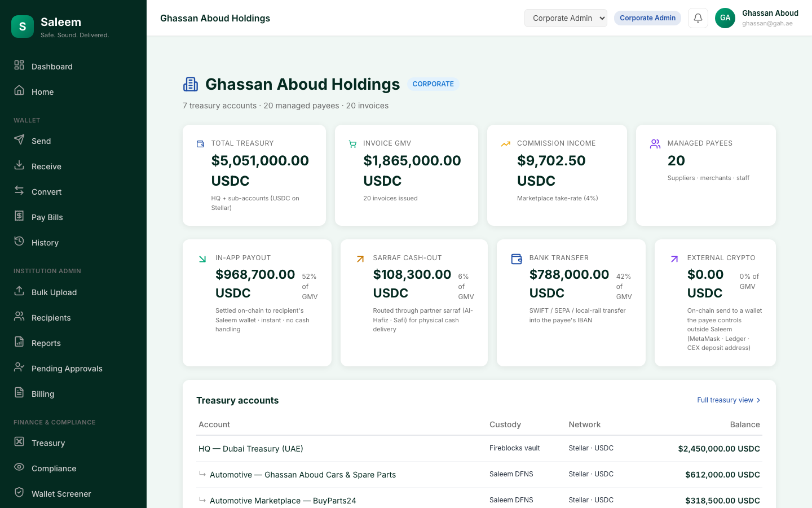Click the External Crypto arrow icon
812x508 pixels.
click(x=674, y=259)
